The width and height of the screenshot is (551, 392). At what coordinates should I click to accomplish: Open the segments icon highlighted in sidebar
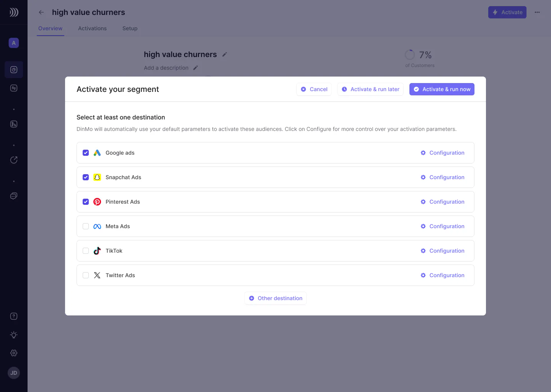(x=14, y=70)
